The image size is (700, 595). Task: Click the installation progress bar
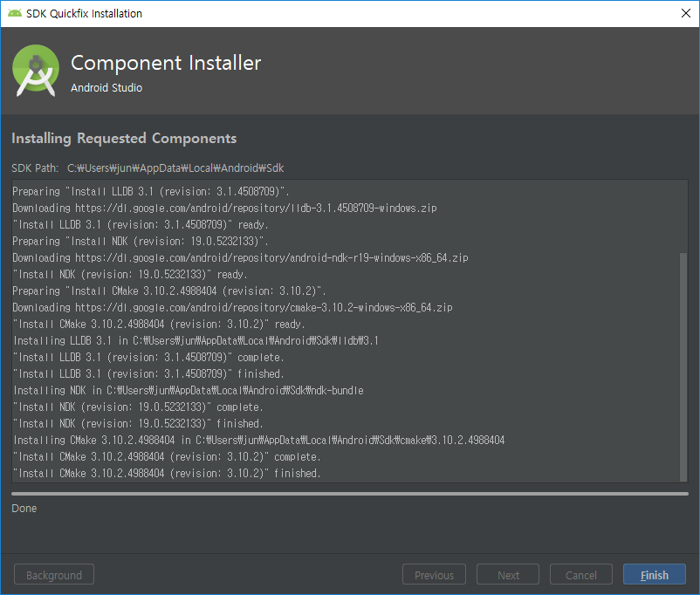pyautogui.click(x=350, y=494)
